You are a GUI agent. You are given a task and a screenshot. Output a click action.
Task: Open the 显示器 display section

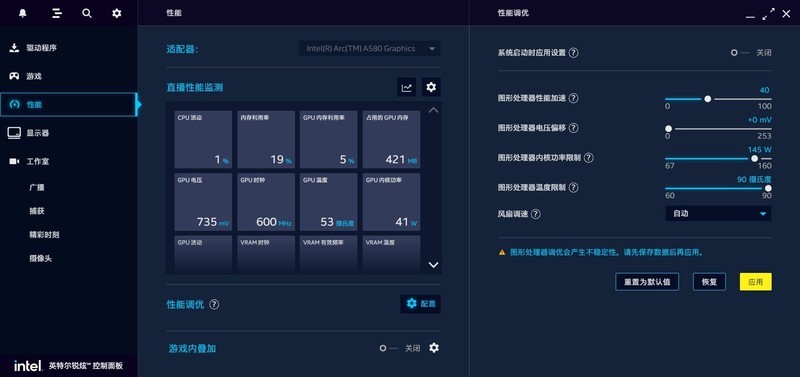(x=68, y=133)
